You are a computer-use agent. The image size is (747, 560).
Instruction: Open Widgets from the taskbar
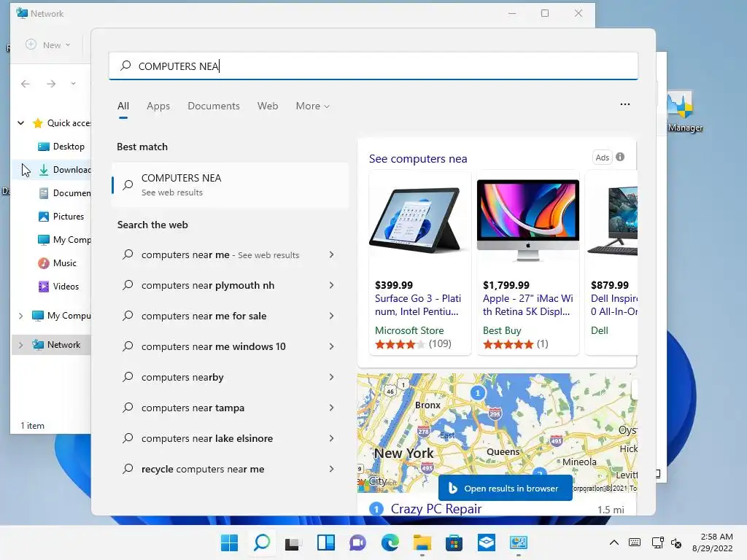pyautogui.click(x=326, y=542)
